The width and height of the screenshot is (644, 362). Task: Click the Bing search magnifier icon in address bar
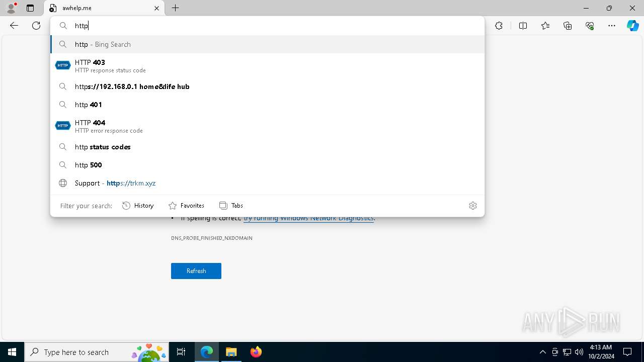tap(63, 26)
